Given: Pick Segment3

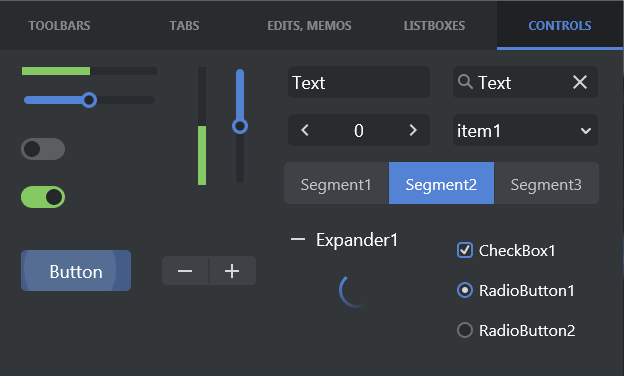Looking at the screenshot, I should click(546, 183).
